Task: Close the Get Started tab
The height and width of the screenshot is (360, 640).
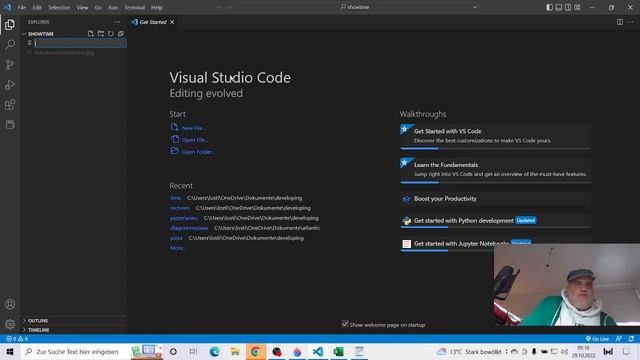Action: pyautogui.click(x=172, y=22)
